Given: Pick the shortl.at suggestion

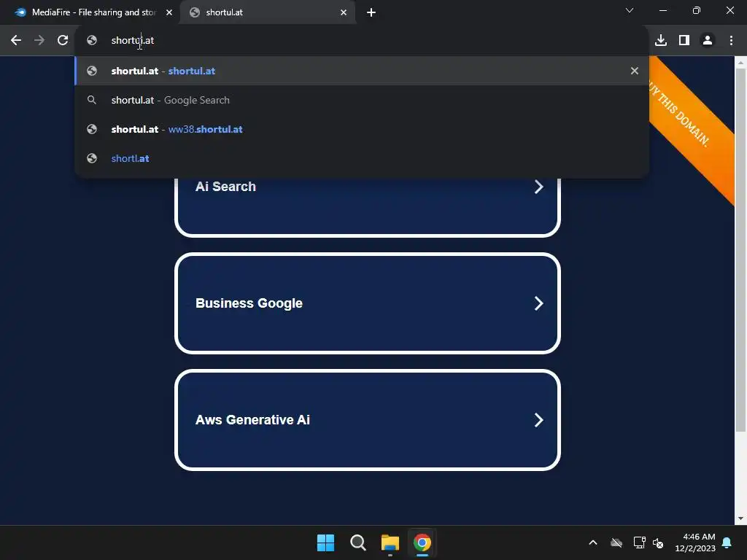Looking at the screenshot, I should [x=362, y=158].
